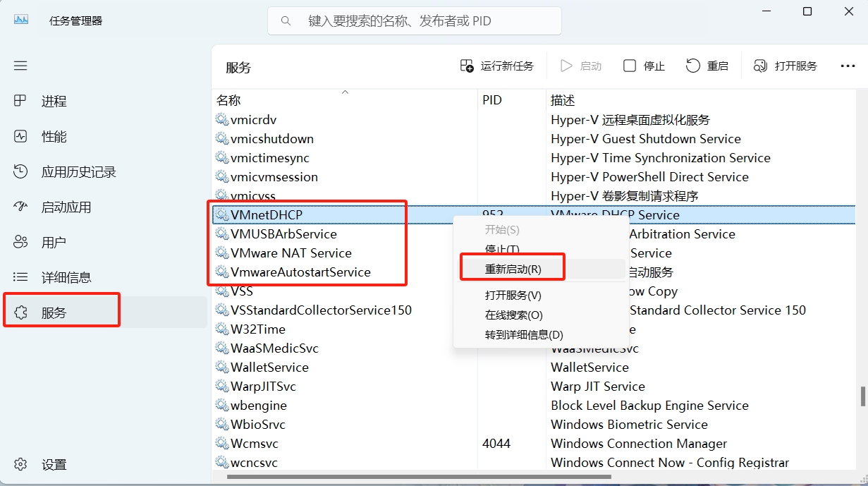This screenshot has height=486, width=868.
Task: Click the 打开服务 icon in toolbar
Action: [x=760, y=66]
